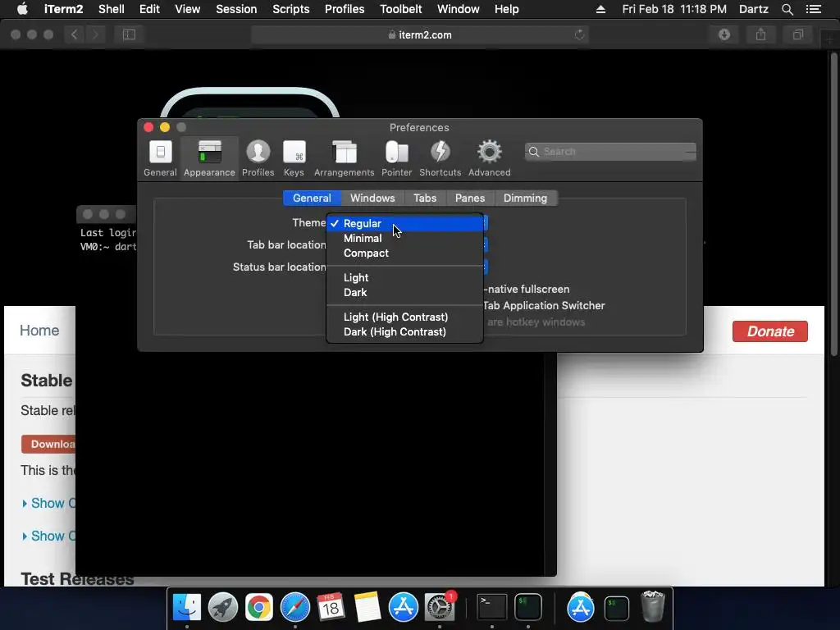The width and height of the screenshot is (840, 630).
Task: Open Google Chrome from the Dock
Action: [x=258, y=608]
